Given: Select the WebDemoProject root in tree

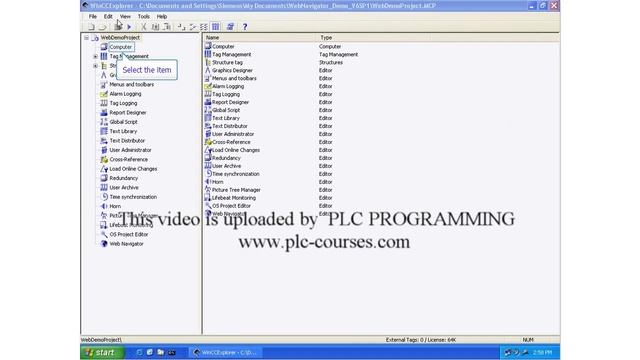Looking at the screenshot, I should coord(120,38).
